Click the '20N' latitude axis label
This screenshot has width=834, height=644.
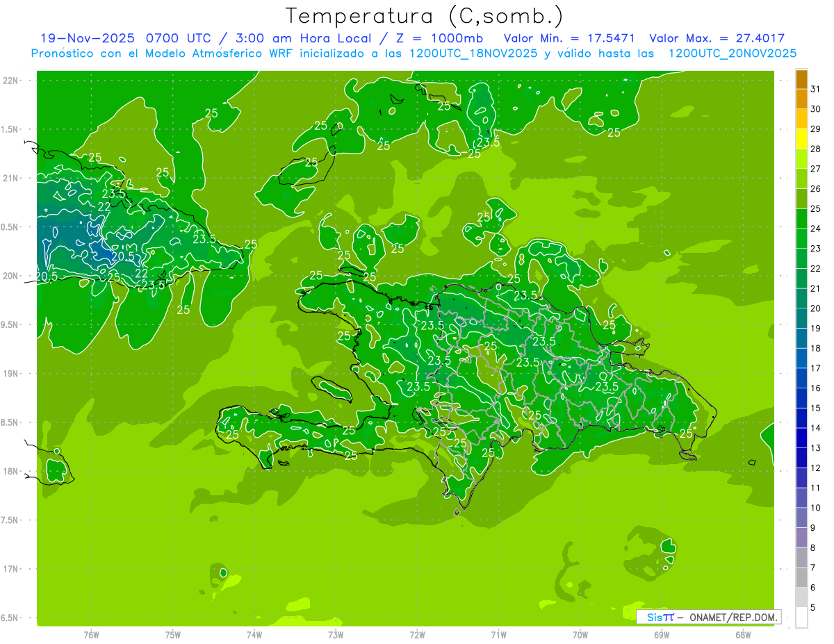[12, 276]
